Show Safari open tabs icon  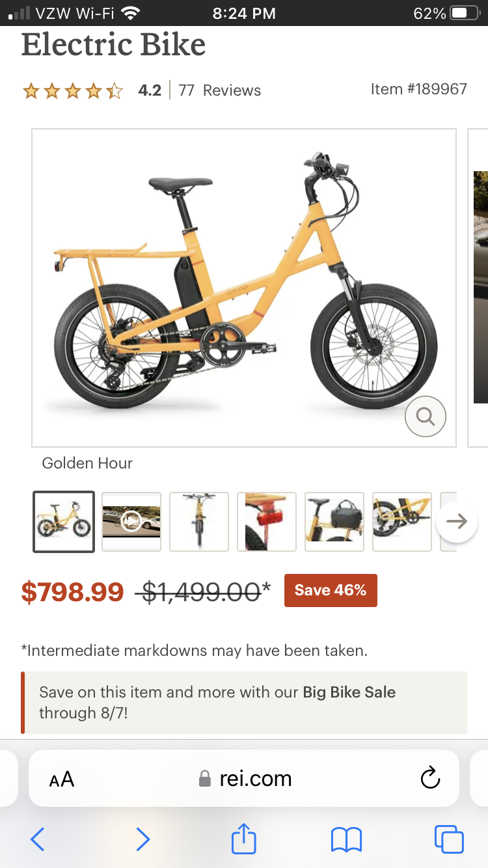pyautogui.click(x=449, y=839)
